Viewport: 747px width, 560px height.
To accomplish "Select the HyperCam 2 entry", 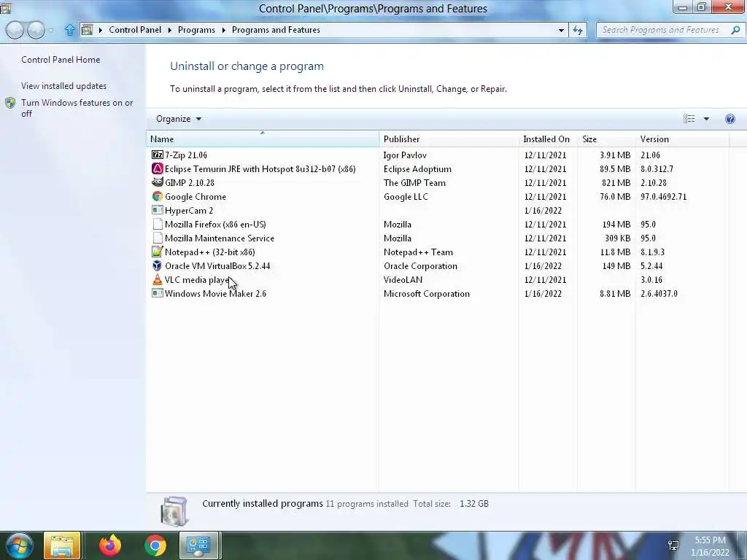I will [189, 210].
